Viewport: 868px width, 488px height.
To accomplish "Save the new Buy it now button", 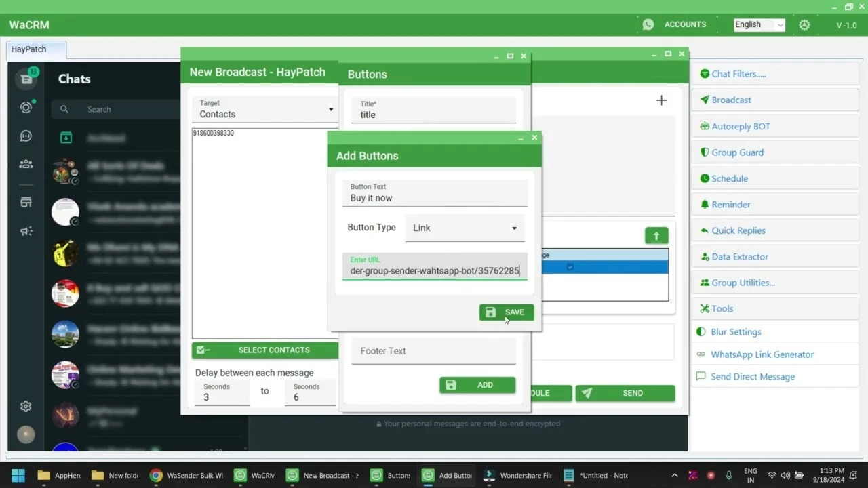I will 507,312.
